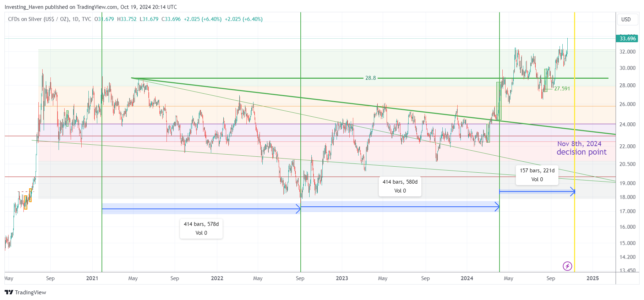644x300 pixels.
Task: Select the 414 bars, 578d range label
Action: [x=201, y=228]
